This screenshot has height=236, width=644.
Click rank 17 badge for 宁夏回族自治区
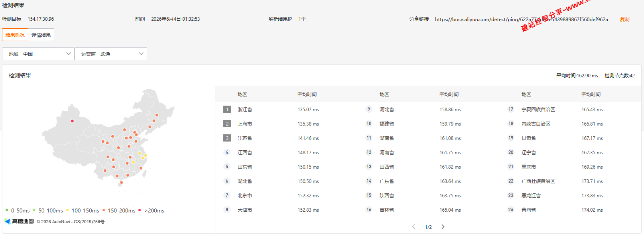[x=511, y=109]
